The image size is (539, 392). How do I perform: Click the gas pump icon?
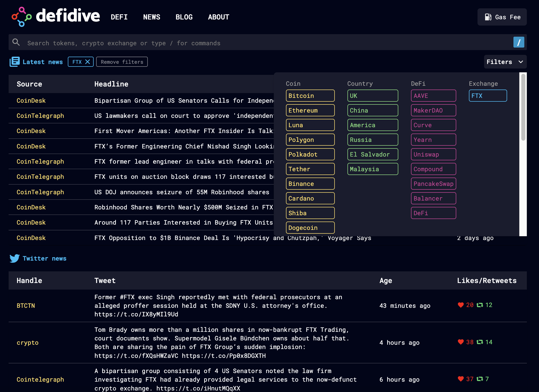[x=488, y=17]
